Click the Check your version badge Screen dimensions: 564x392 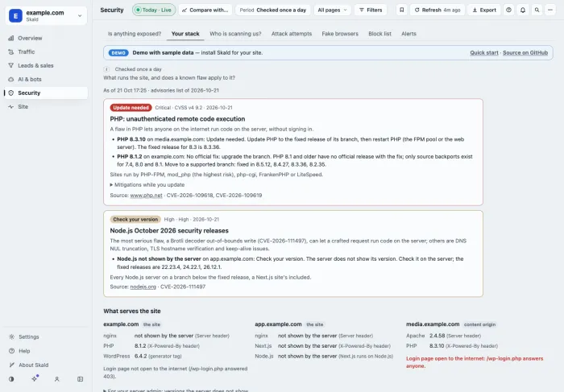135,219
